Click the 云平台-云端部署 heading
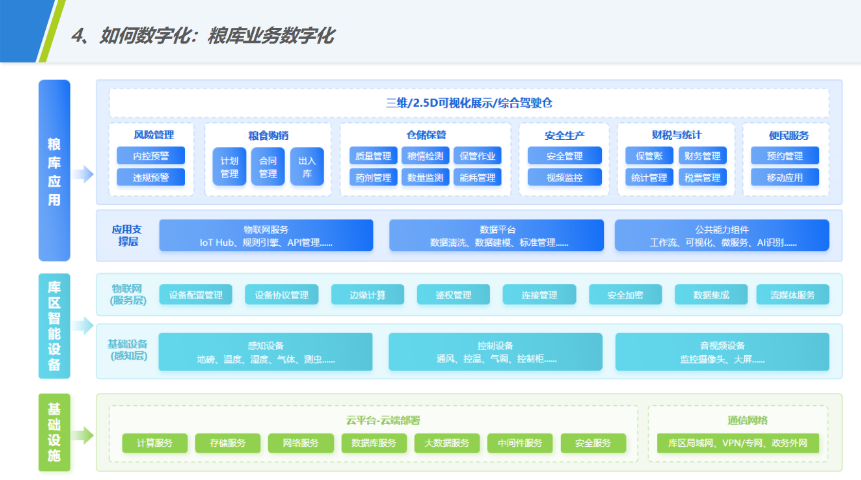This screenshot has width=861, height=480. pos(383,421)
